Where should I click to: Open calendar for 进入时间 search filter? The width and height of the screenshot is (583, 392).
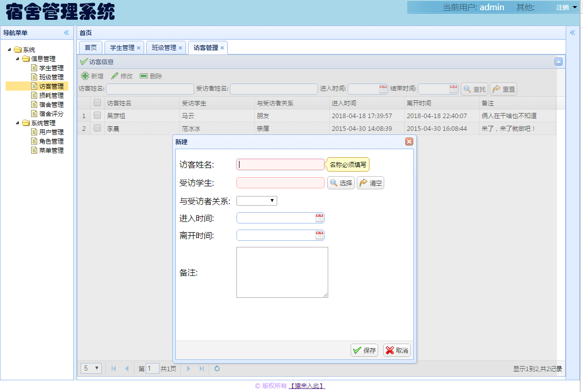[383, 89]
